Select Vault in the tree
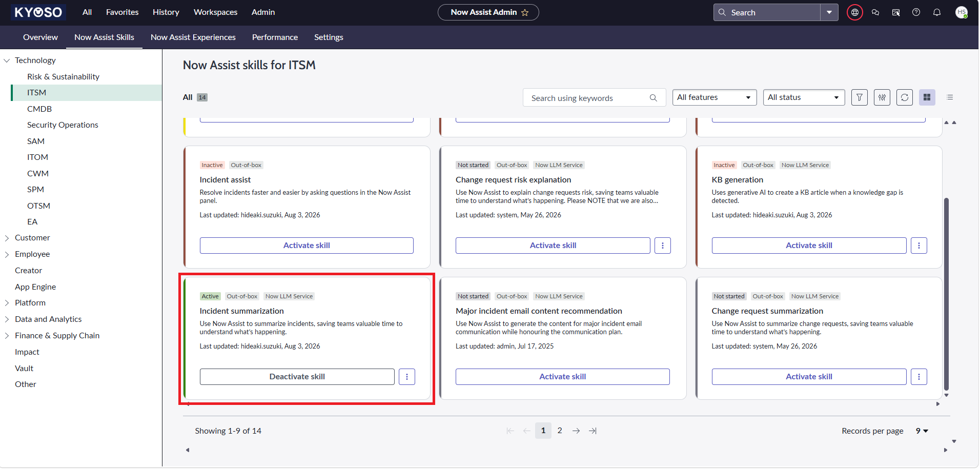This screenshot has height=469, width=980. [x=24, y=369]
